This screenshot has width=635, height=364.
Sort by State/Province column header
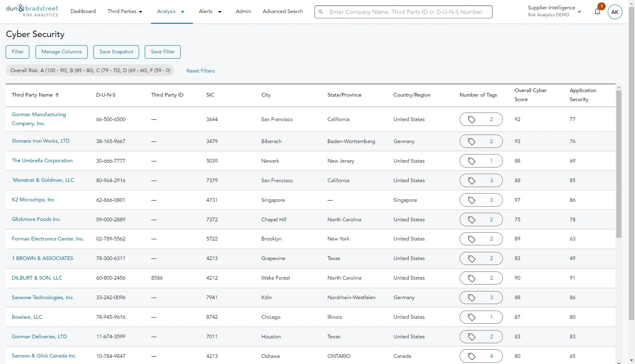pyautogui.click(x=344, y=95)
